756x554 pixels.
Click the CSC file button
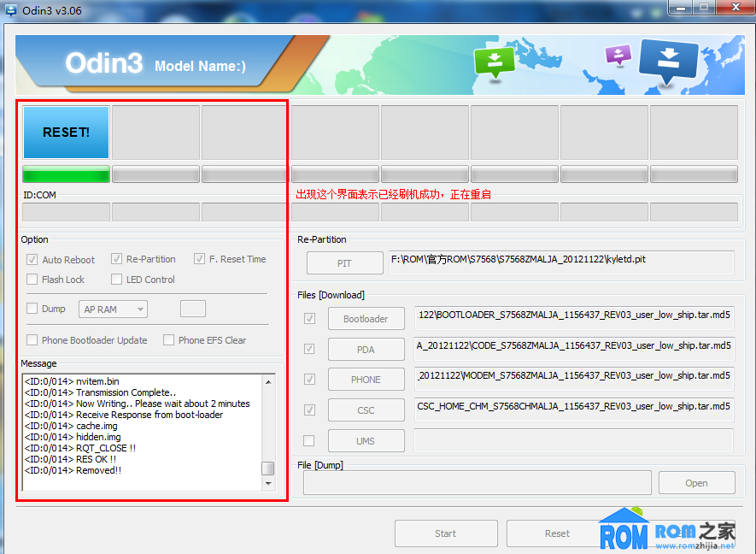click(366, 410)
